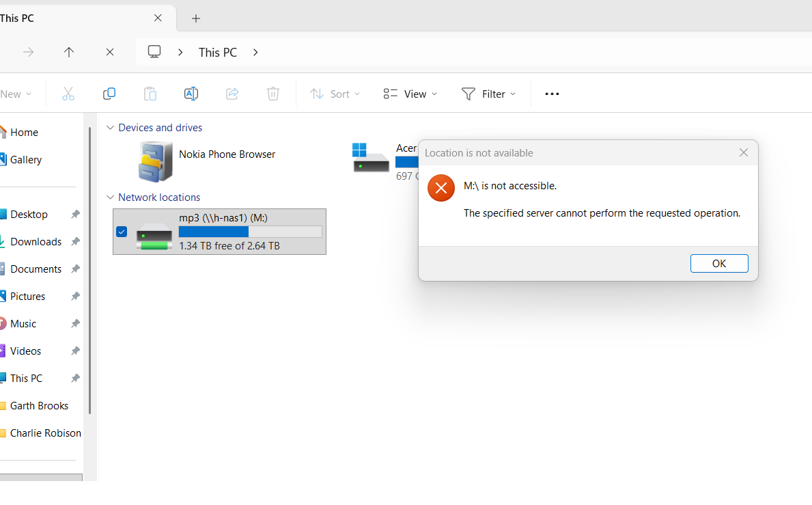Click the Delete trash can icon
The image size is (812, 505).
point(273,94)
